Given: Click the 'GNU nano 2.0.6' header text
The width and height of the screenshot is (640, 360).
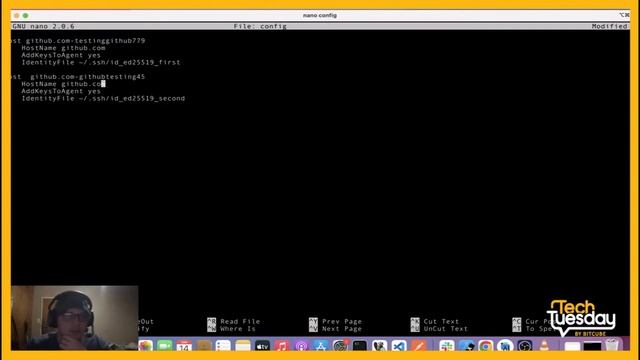Looking at the screenshot, I should tap(43, 26).
